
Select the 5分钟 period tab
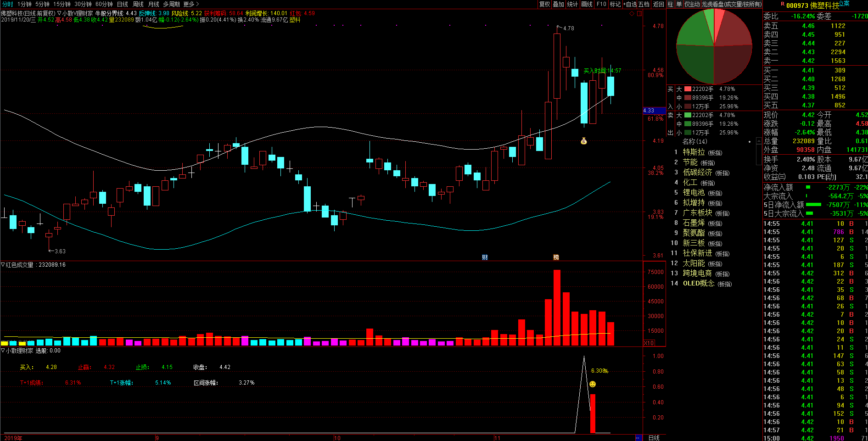click(42, 4)
